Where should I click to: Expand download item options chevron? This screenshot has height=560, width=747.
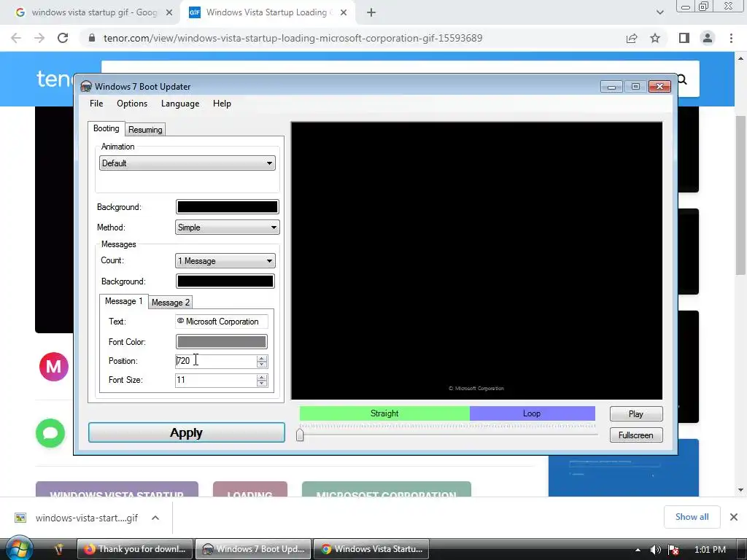click(x=155, y=518)
